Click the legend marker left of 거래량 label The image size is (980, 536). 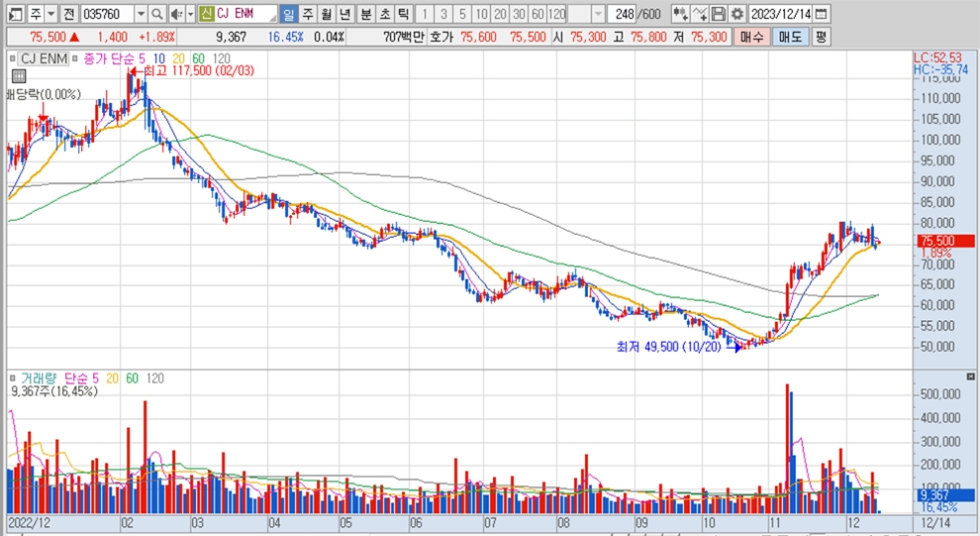tap(12, 378)
